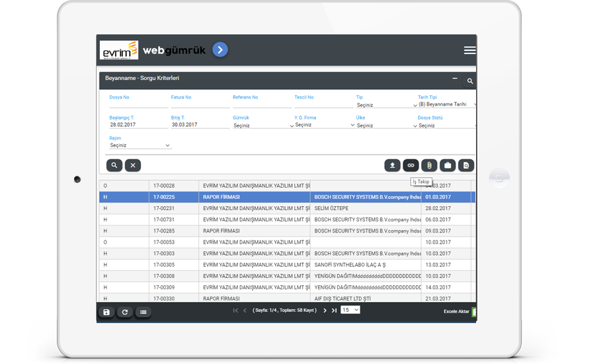Click the İş Takip link icon button
603x364 pixels.
tap(411, 165)
